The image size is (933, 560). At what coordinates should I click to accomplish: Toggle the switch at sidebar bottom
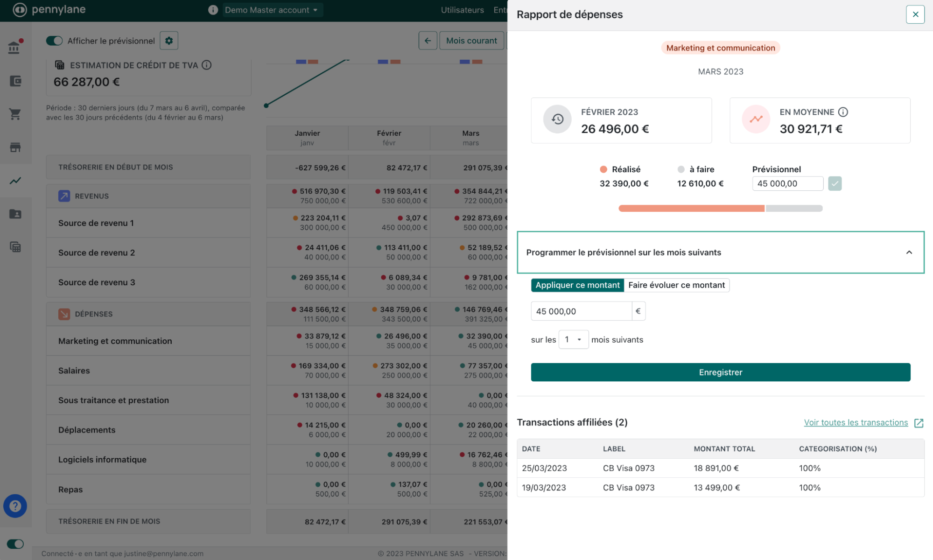[15, 544]
